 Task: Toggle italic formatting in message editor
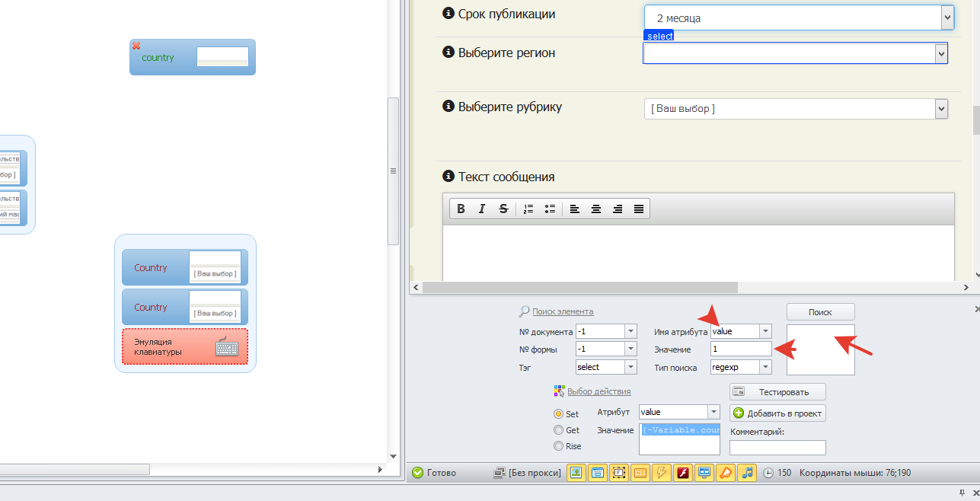pos(482,209)
